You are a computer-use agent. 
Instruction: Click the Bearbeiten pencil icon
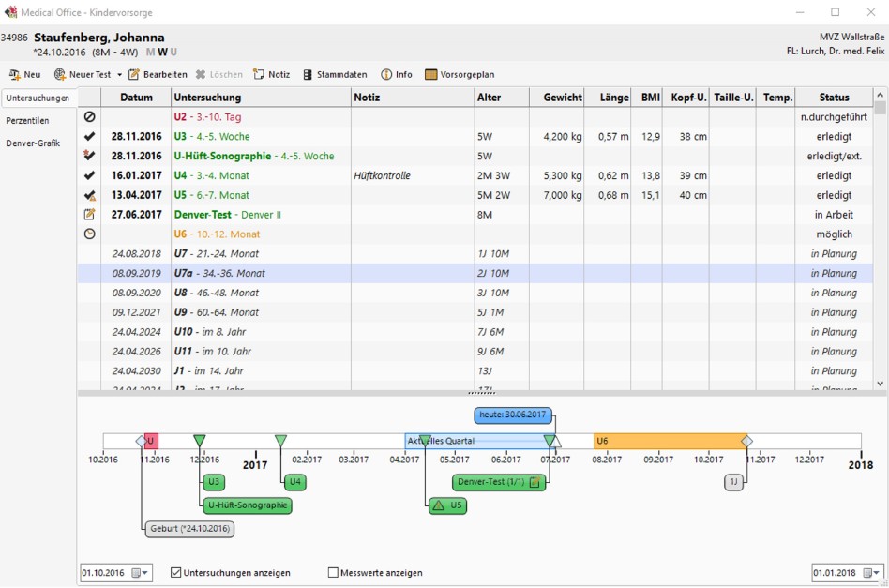pyautogui.click(x=134, y=74)
